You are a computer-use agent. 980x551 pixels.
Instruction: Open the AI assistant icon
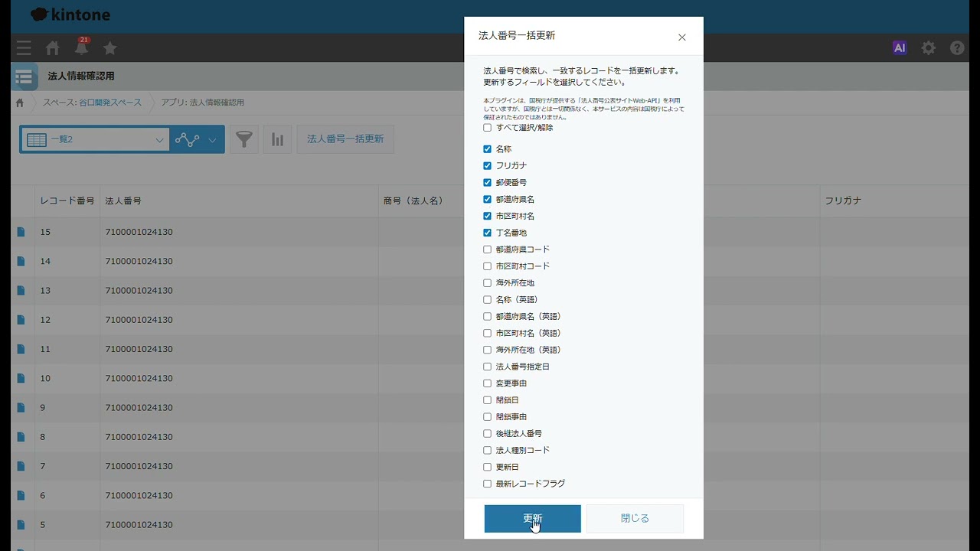click(x=900, y=48)
